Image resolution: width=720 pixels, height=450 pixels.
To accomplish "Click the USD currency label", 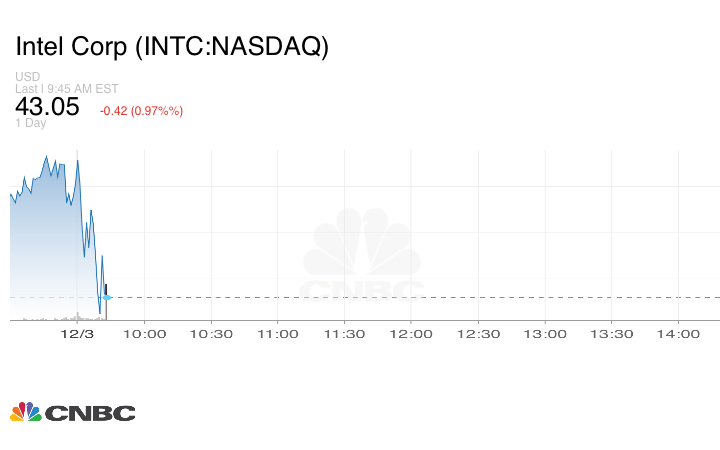I will click(28, 77).
